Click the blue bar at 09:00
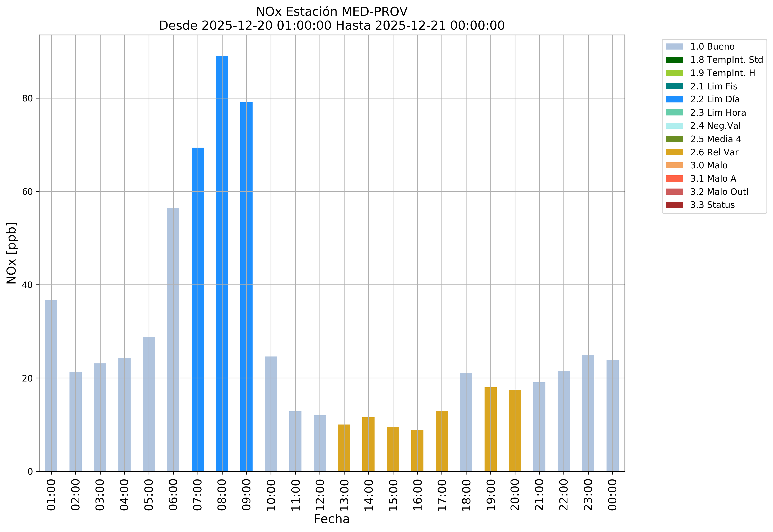773x532 pixels. (x=246, y=287)
